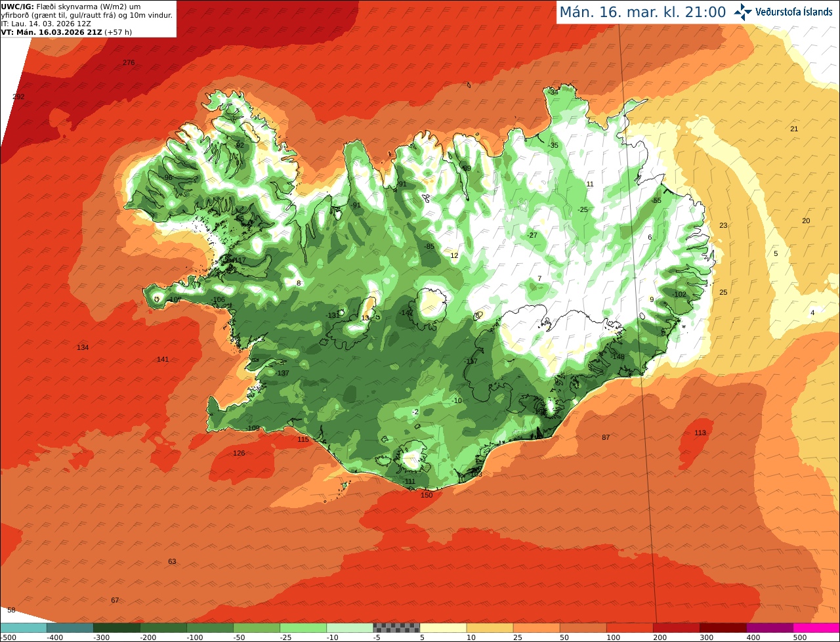
Task: Click the legend label 300
Action: point(707,637)
